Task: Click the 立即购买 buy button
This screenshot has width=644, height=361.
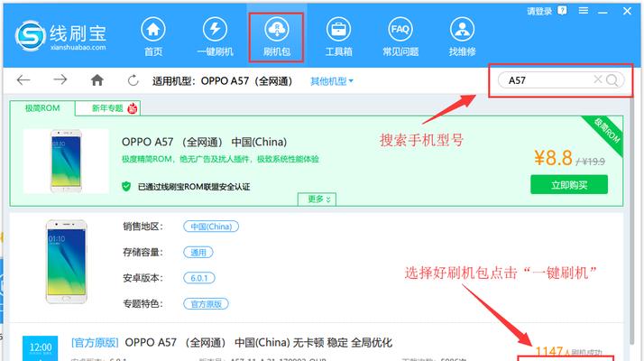Action: click(x=569, y=185)
